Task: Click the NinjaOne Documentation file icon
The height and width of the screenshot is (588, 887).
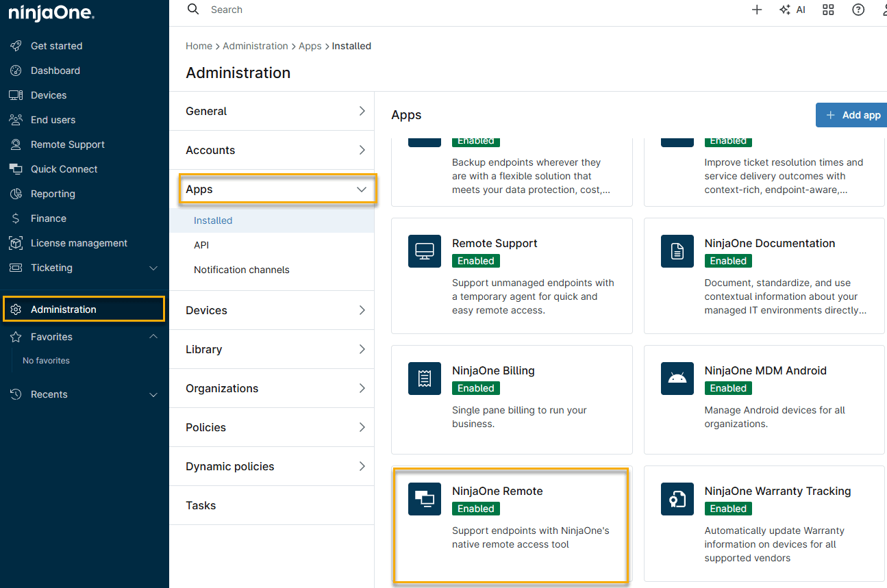Action: 677,251
